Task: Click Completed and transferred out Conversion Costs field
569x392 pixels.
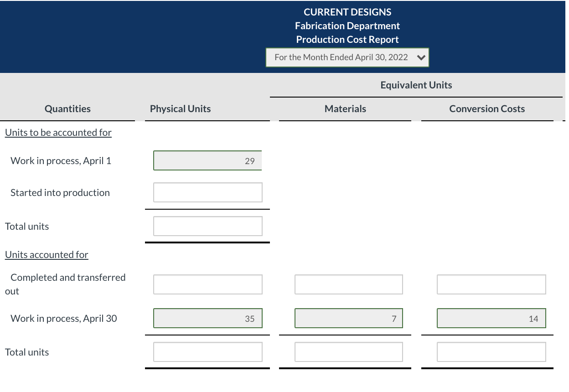Action: tap(491, 284)
